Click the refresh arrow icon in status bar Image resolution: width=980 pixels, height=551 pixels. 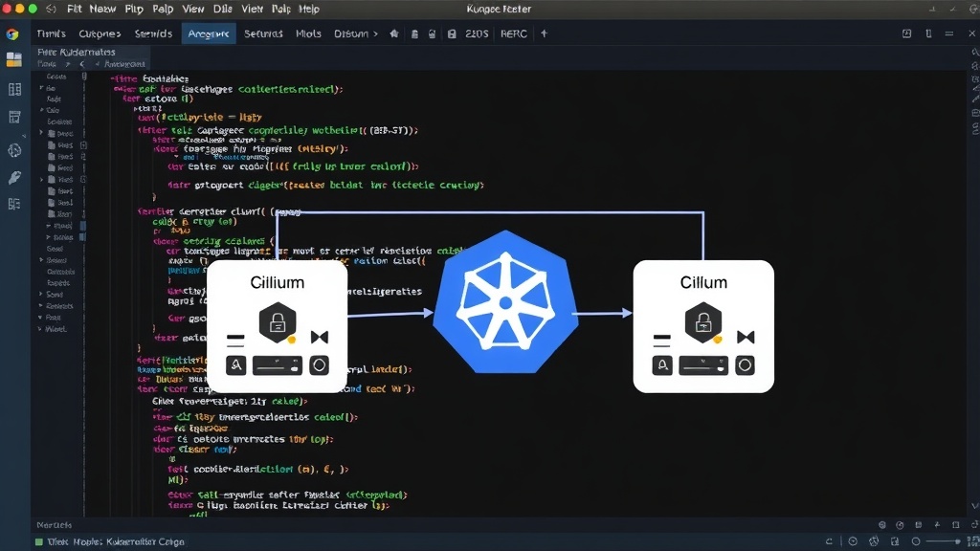click(829, 541)
